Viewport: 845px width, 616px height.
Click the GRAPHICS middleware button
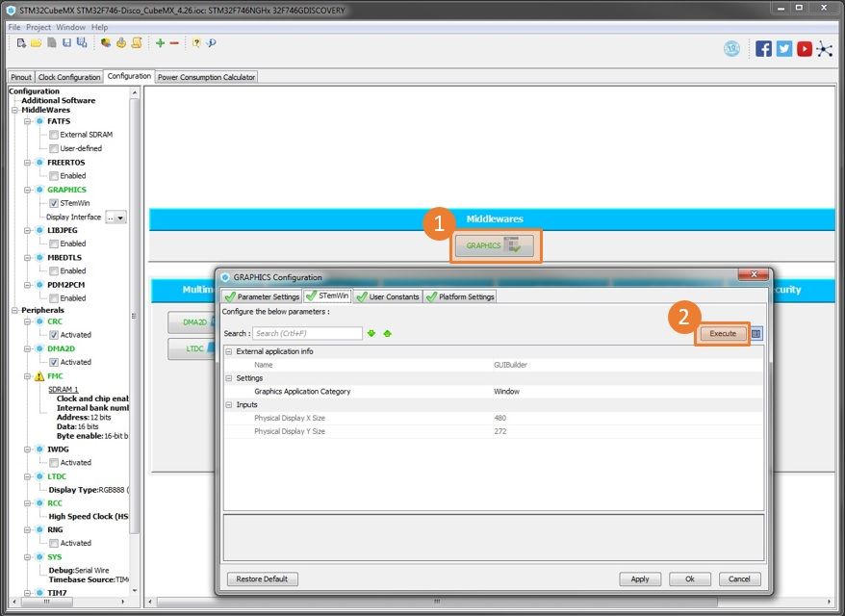[495, 245]
